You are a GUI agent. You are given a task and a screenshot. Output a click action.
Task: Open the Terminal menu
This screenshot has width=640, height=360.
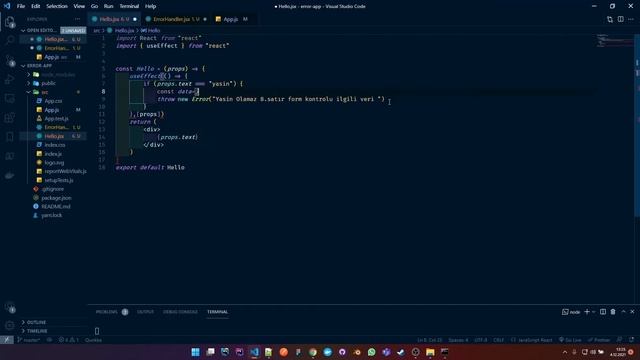point(129,6)
